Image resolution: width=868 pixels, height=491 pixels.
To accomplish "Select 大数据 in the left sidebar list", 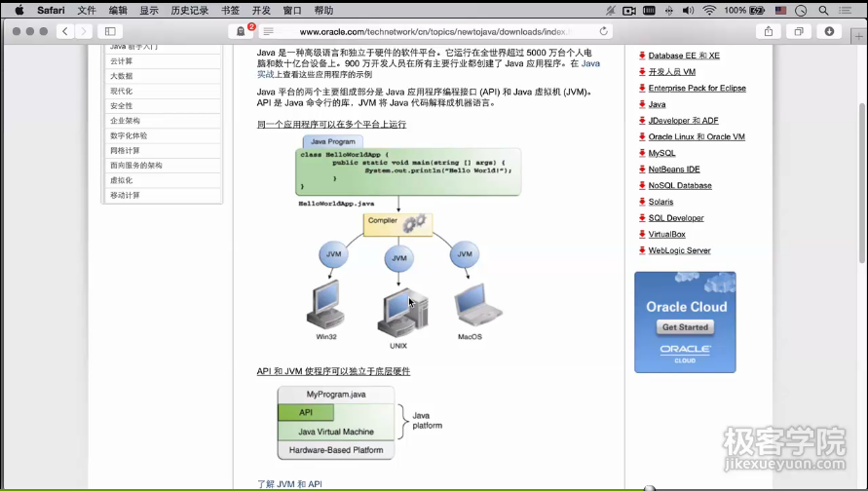I will pyautogui.click(x=122, y=76).
